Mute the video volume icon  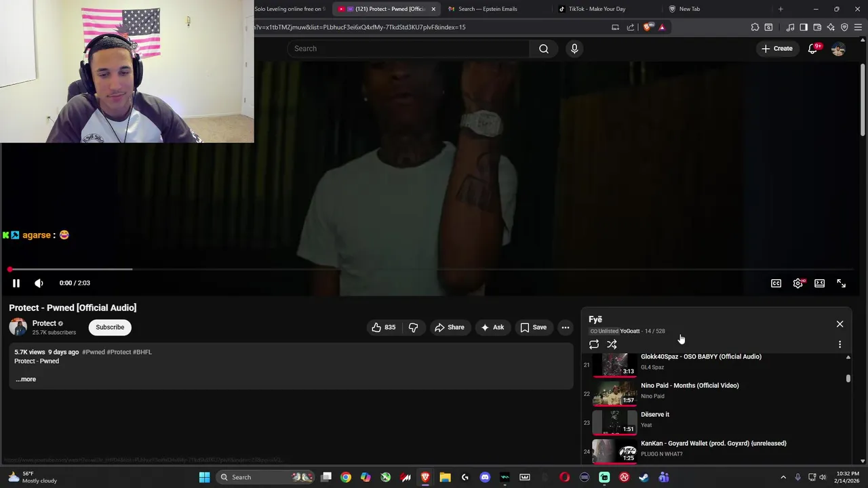(39, 283)
